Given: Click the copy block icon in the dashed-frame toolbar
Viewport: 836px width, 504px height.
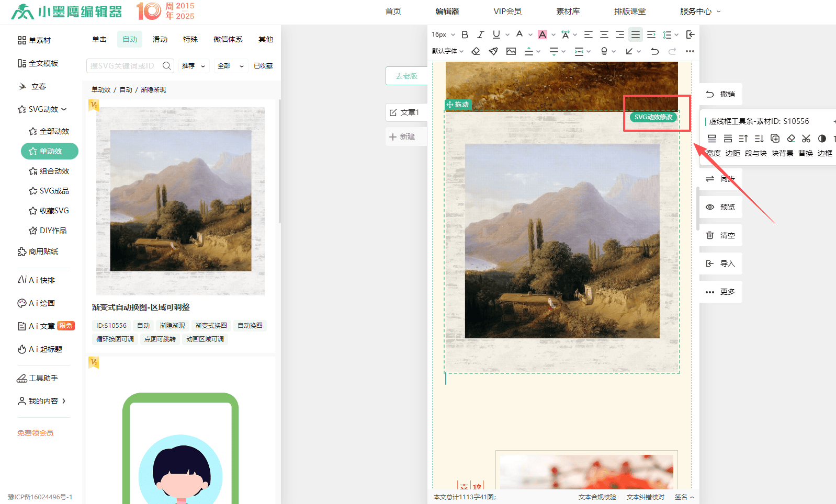Looking at the screenshot, I should [775, 139].
